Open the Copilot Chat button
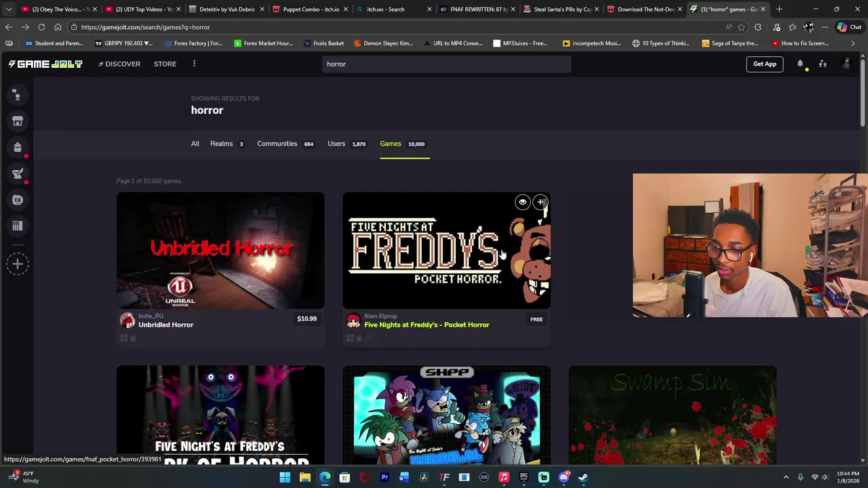 849,27
